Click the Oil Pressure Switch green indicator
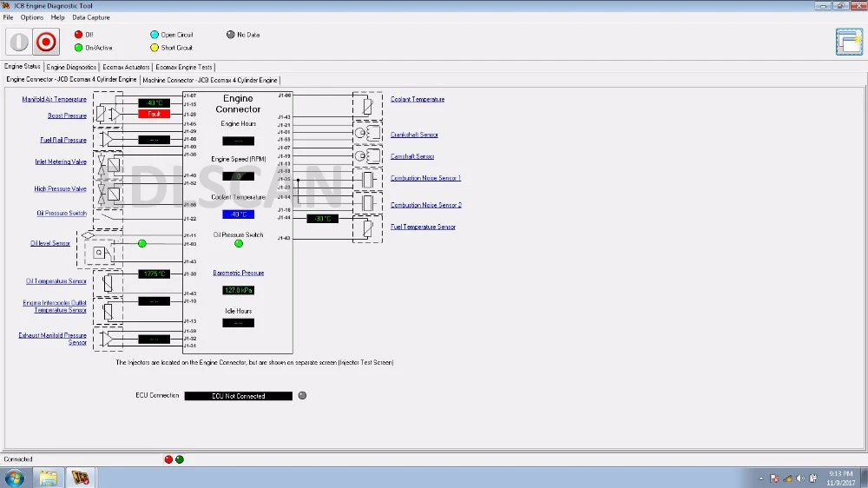Viewport: 868px width, 488px height. tap(239, 243)
